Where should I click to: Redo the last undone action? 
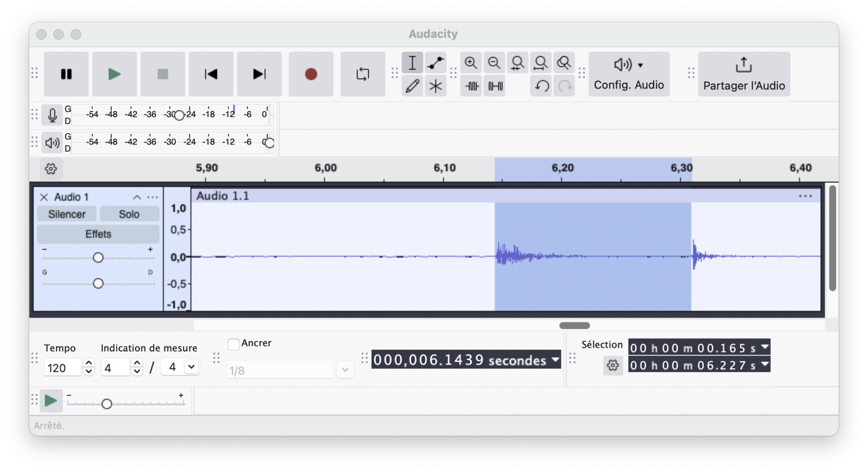(x=565, y=86)
